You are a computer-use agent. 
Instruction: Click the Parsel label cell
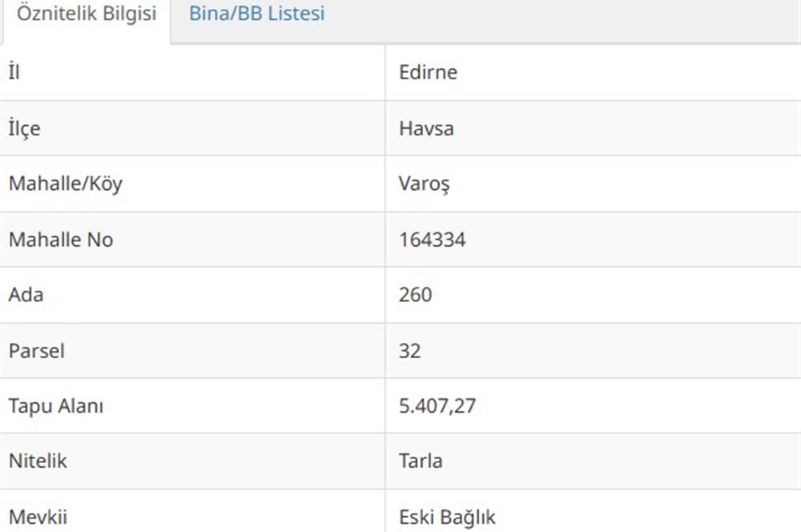192,351
